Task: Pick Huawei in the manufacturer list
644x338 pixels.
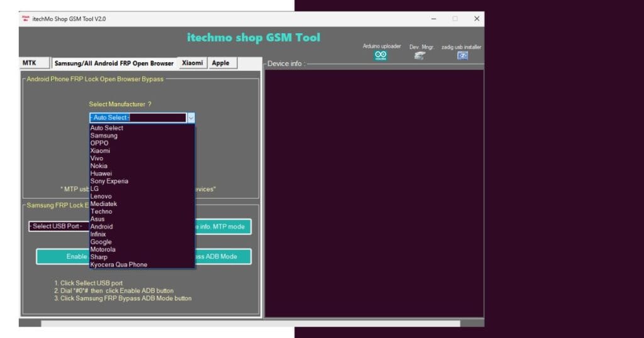Action: point(142,173)
